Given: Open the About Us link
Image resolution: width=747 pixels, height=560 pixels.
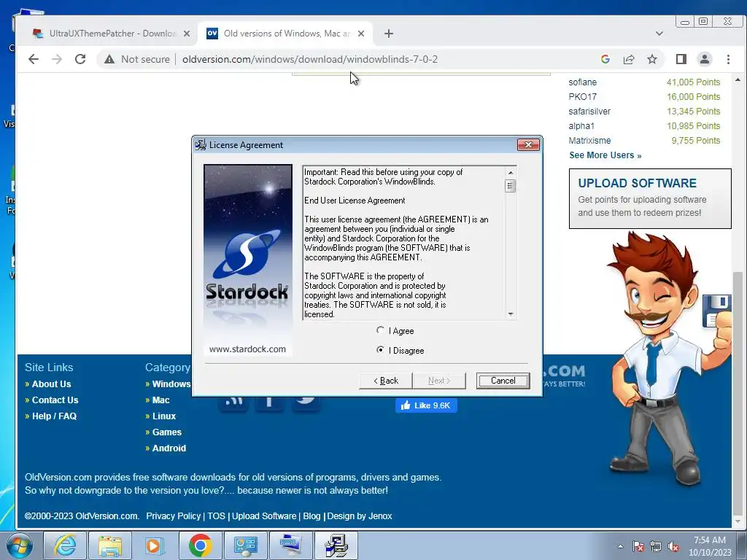Looking at the screenshot, I should tap(51, 384).
